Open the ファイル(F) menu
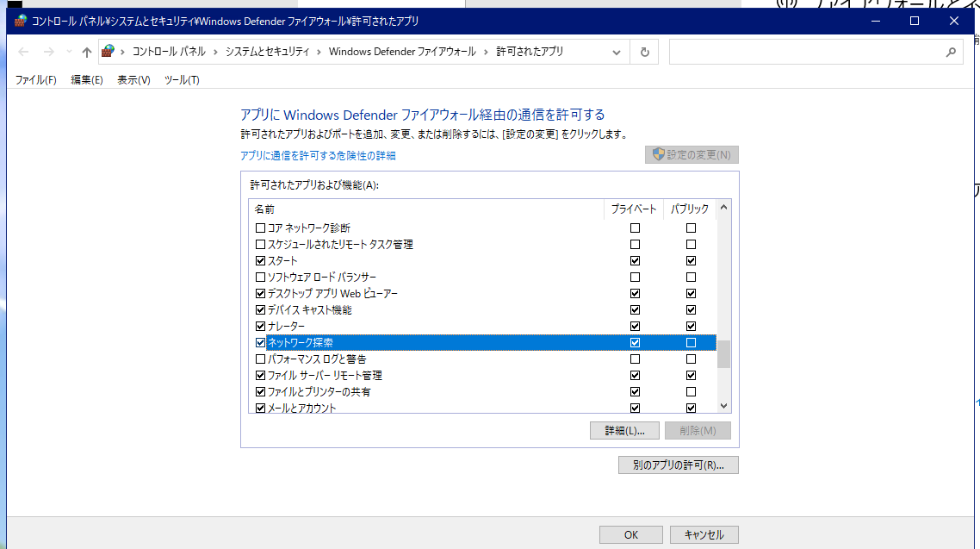Screen dimensions: 980x549 (x=35, y=80)
